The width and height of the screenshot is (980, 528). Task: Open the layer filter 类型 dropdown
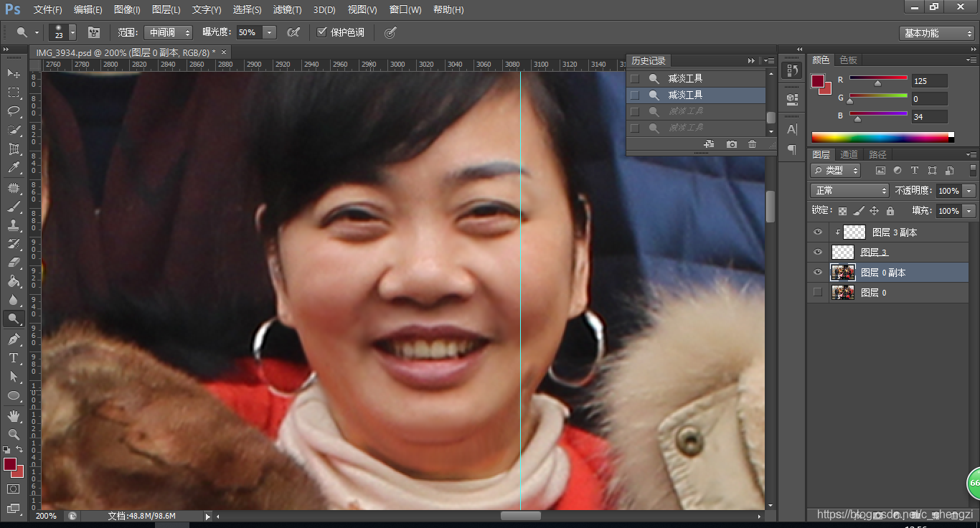point(836,171)
